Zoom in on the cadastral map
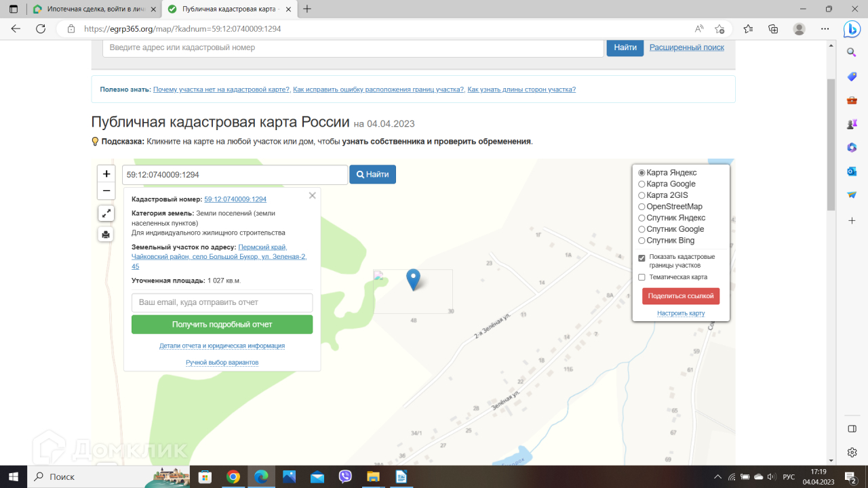Viewport: 868px width, 488px height. coord(106,174)
